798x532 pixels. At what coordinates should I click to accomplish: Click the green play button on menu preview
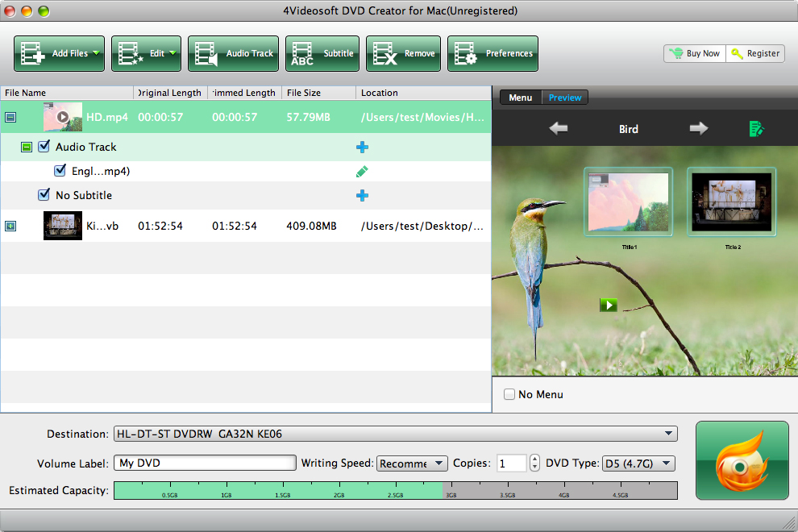pyautogui.click(x=609, y=305)
